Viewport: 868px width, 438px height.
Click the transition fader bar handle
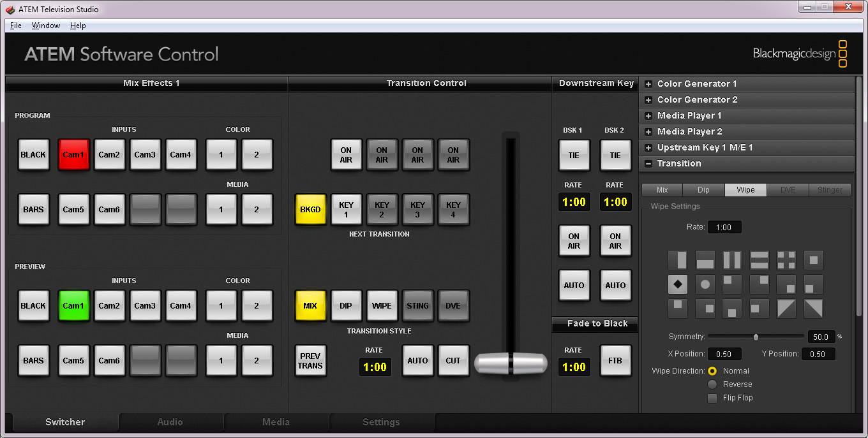coord(511,363)
